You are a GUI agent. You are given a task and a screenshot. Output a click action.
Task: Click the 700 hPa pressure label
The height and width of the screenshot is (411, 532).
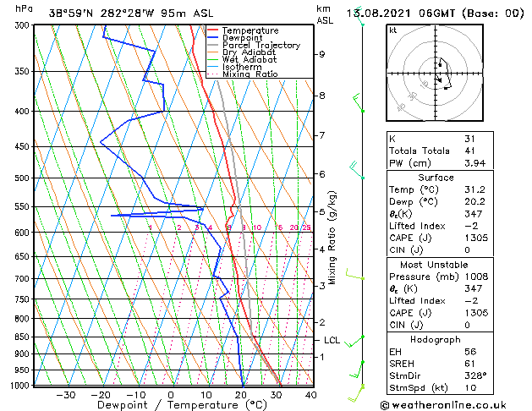tap(24, 279)
